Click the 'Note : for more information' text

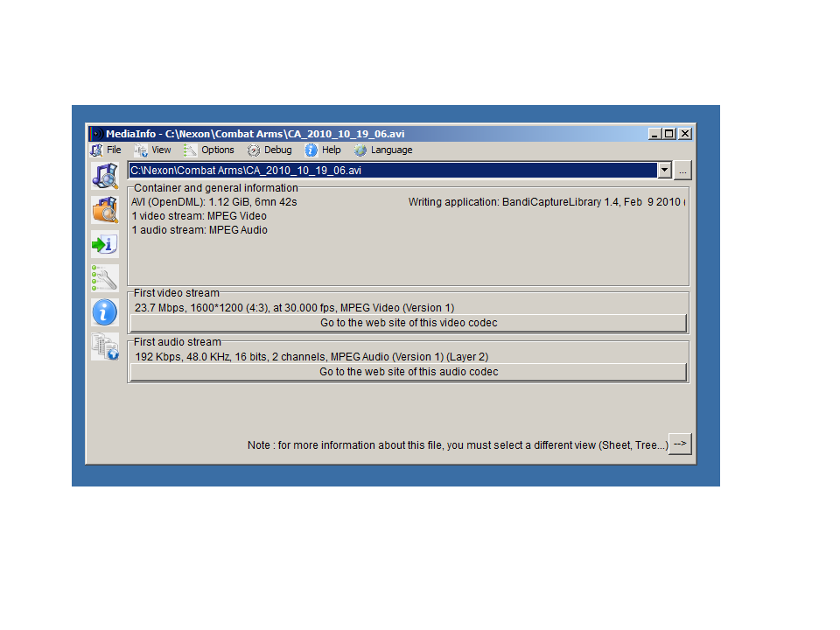(x=458, y=445)
